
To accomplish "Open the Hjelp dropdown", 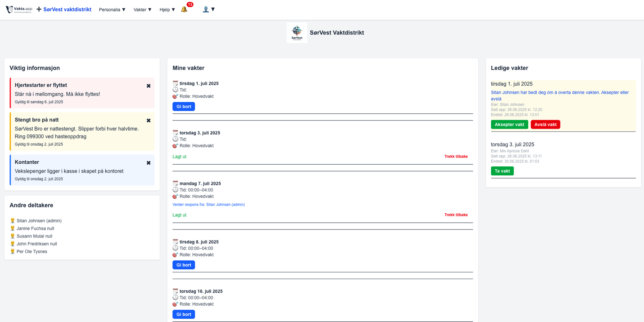I will 167,9.
